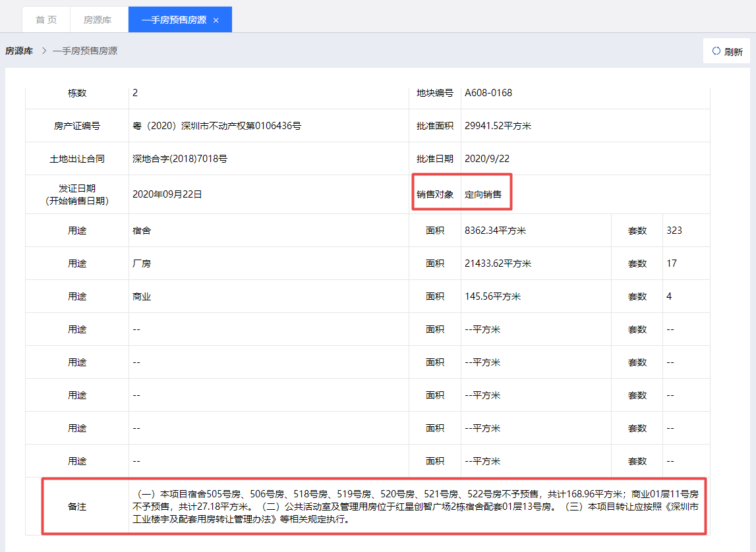Screen dimensions: 756x552
Task: Click the 商业 unit count 4 cell
Action: pos(686,296)
